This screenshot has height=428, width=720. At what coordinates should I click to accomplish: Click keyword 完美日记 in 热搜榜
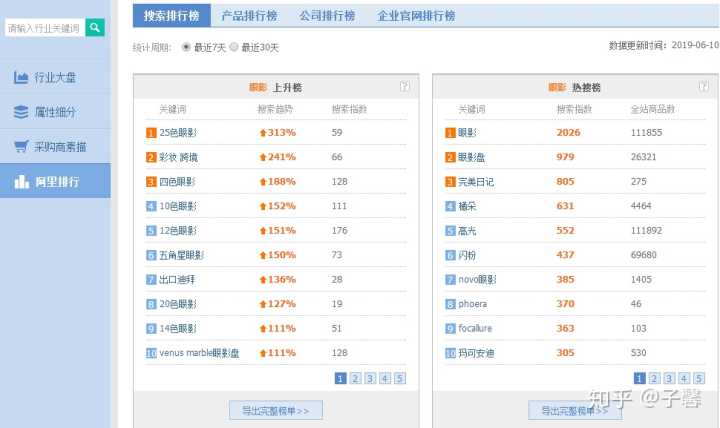476,182
